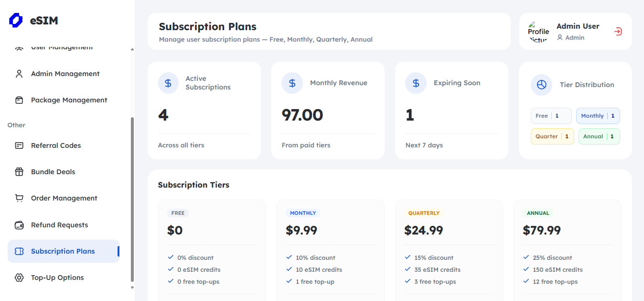Screen dimensions: 644x301
Task: Click the Refund Requests wallet icon
Action: pos(19,225)
